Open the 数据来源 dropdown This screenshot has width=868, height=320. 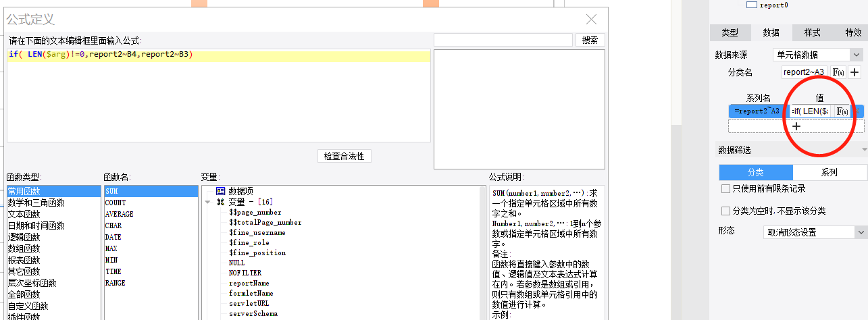click(818, 55)
